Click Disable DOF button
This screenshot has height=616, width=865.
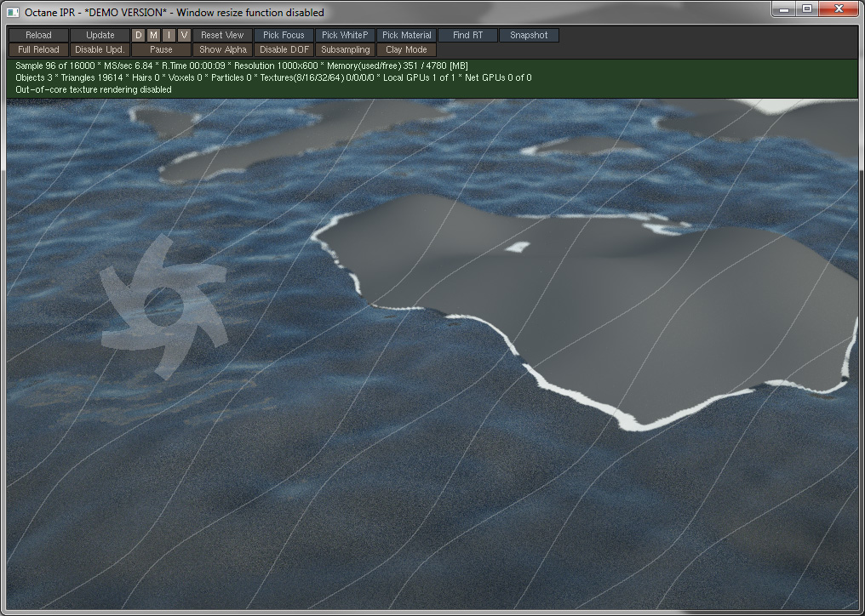click(x=284, y=49)
